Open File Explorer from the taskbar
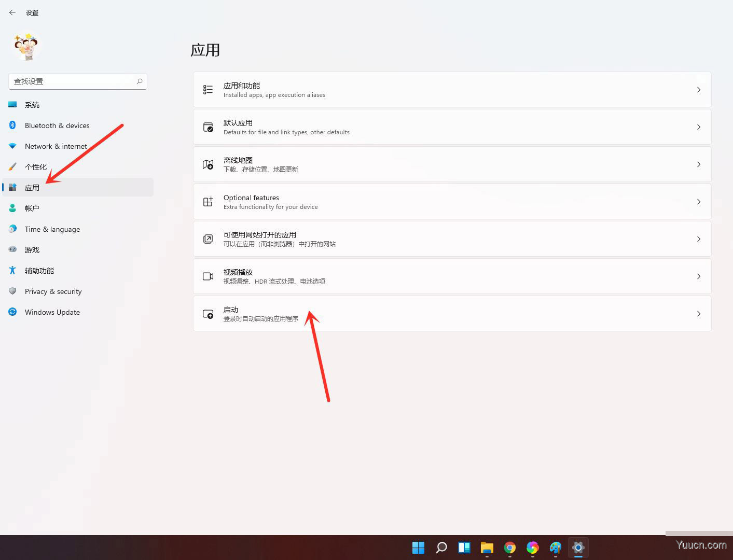This screenshot has width=733, height=560. pyautogui.click(x=487, y=548)
